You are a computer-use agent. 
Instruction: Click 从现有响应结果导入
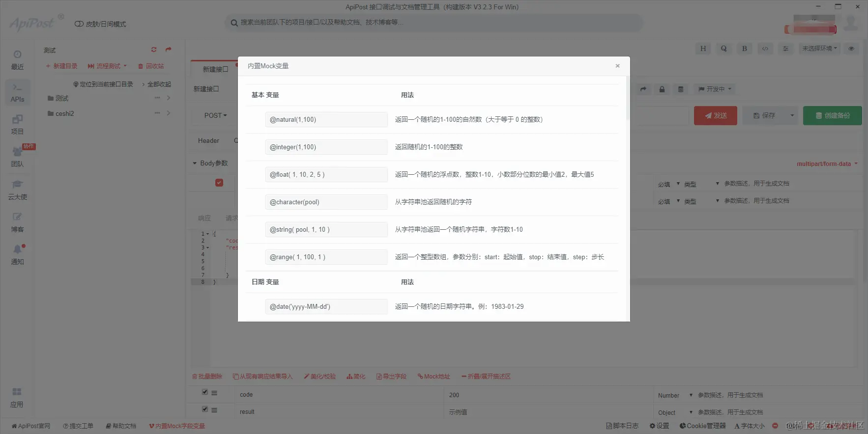[262, 377]
